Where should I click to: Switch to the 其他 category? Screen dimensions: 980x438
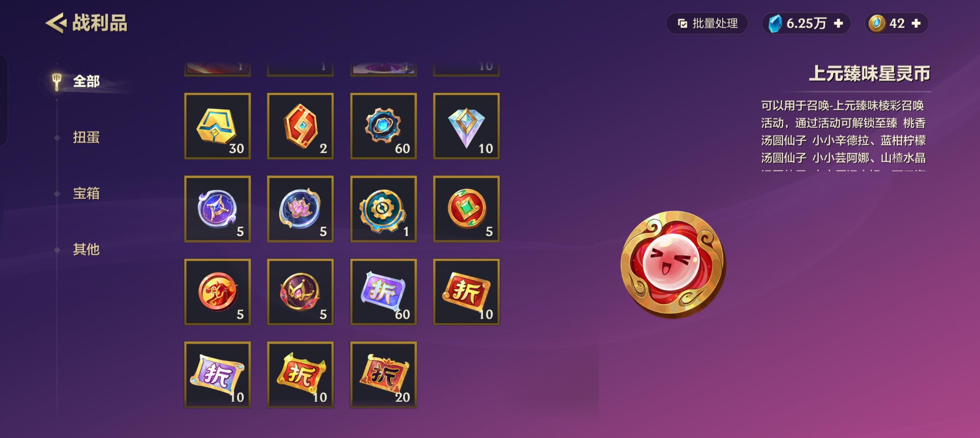click(x=86, y=249)
